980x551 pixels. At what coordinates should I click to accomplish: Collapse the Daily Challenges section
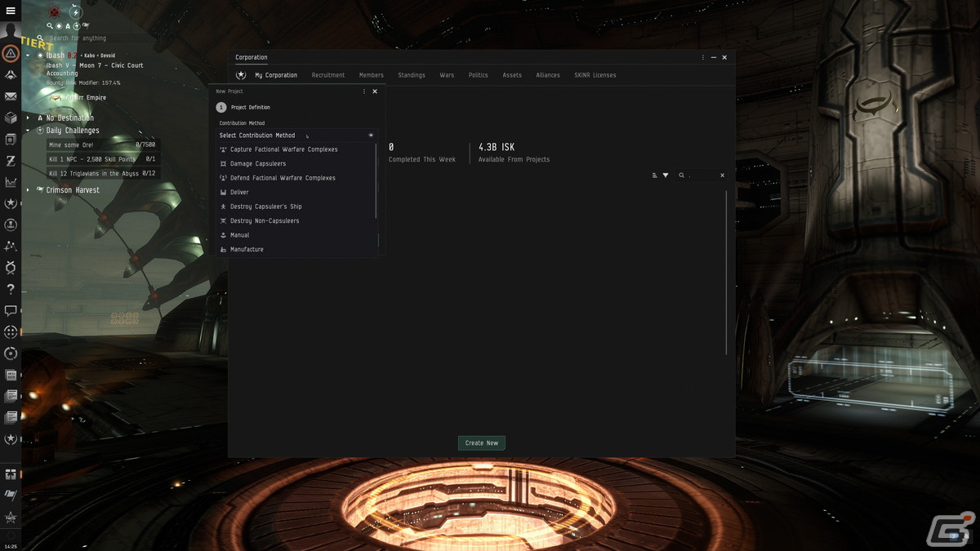[29, 131]
